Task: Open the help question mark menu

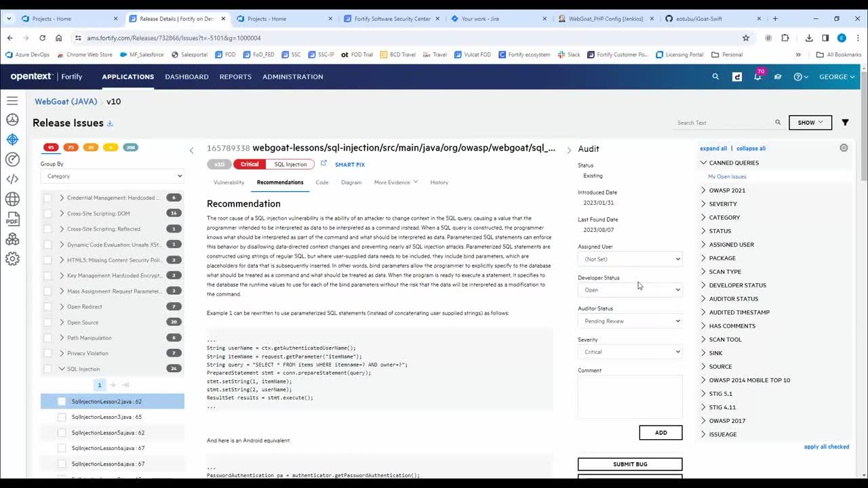Action: tap(801, 77)
